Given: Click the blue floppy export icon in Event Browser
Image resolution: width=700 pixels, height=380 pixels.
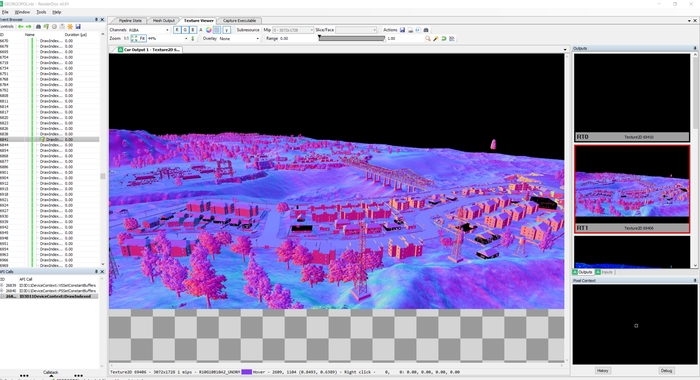Looking at the screenshot, I should tap(78, 27).
